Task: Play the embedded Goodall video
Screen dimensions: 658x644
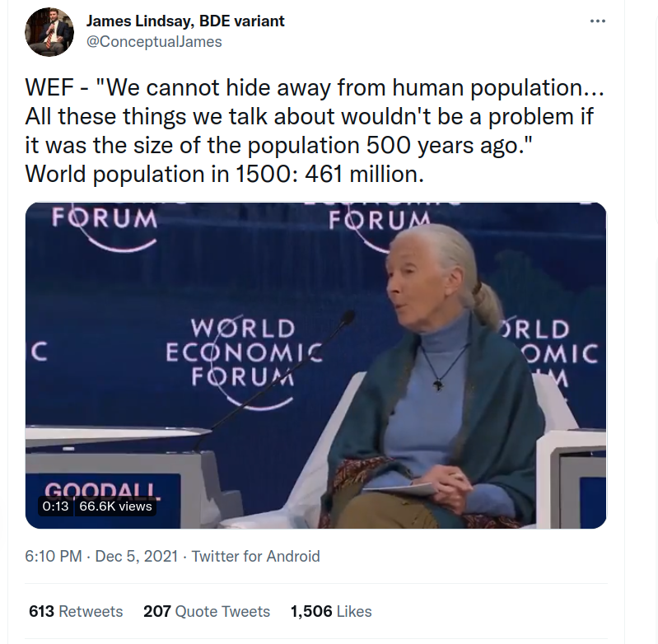Action: [315, 366]
